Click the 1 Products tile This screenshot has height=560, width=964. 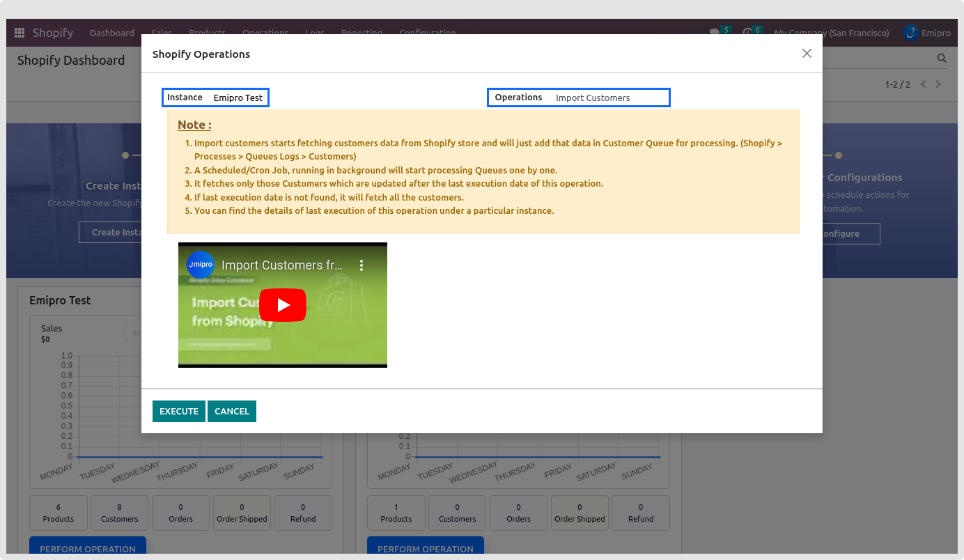coord(396,513)
